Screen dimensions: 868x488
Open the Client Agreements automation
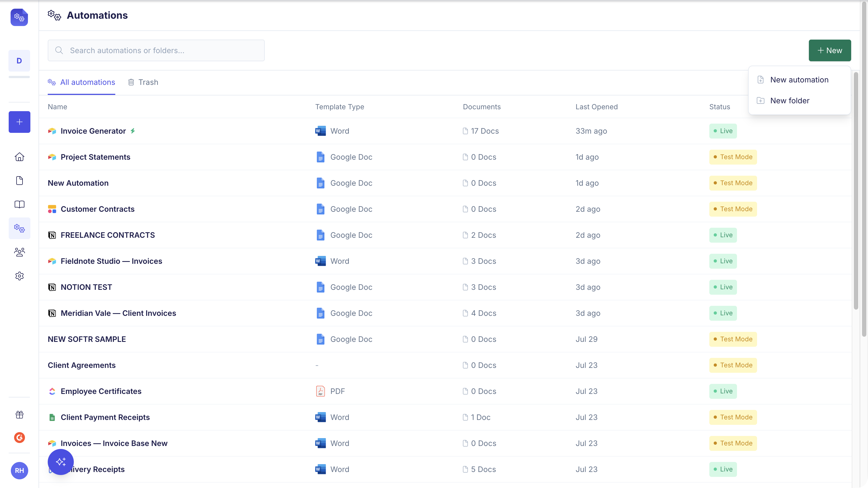[x=82, y=365]
